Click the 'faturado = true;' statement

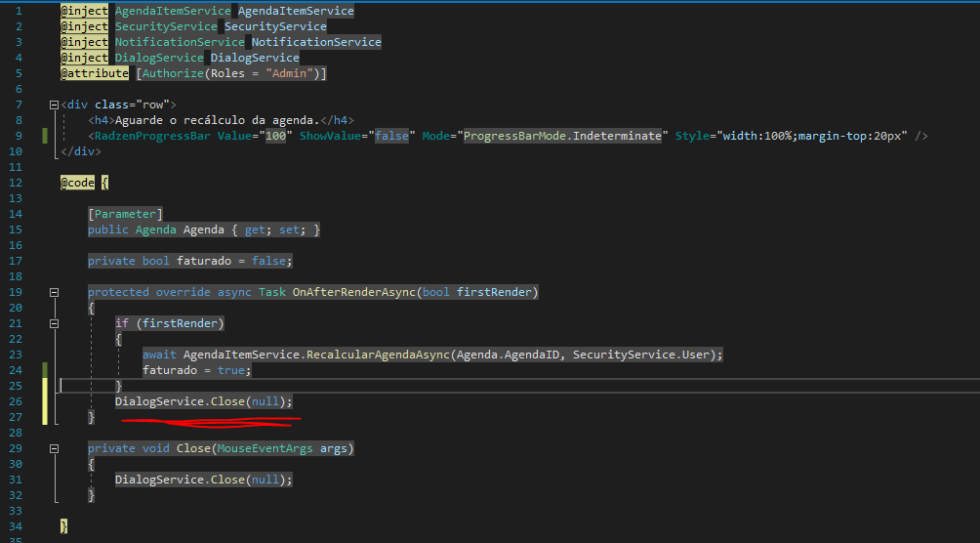click(196, 370)
